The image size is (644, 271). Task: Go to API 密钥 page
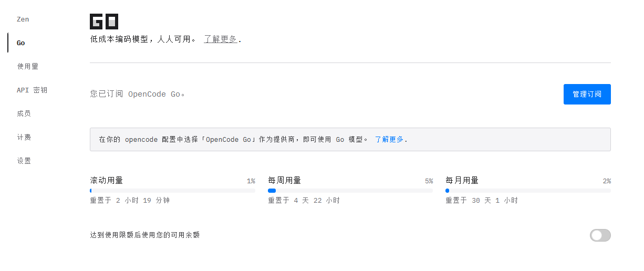pyautogui.click(x=32, y=90)
